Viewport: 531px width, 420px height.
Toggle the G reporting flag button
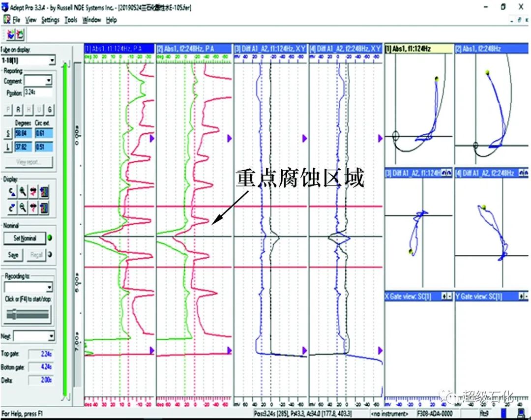coord(50,109)
